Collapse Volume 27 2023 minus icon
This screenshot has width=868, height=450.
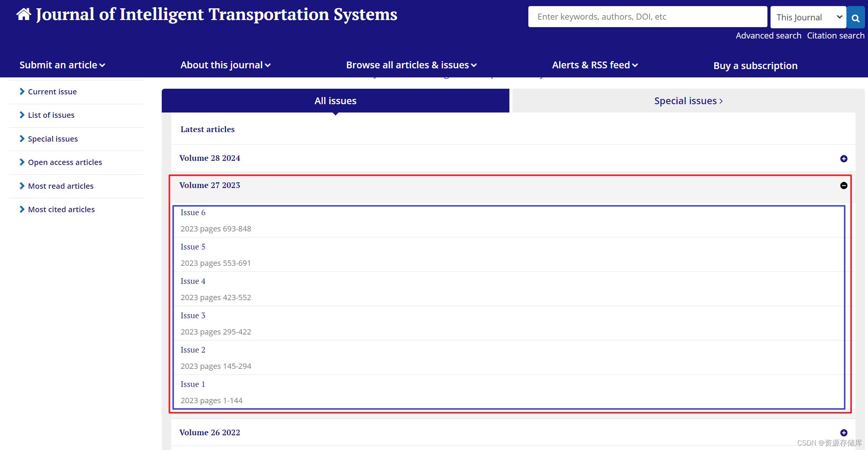click(843, 185)
